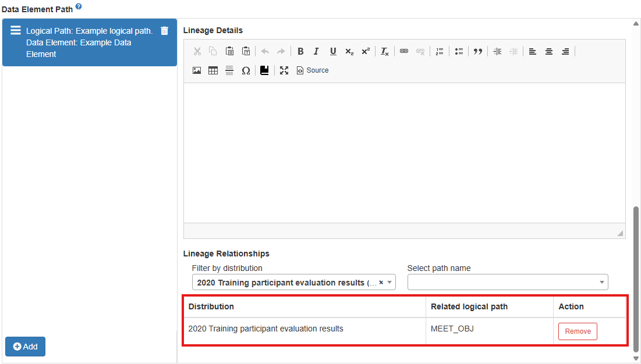Delete the Example logical path entry
641x364 pixels.
[165, 31]
